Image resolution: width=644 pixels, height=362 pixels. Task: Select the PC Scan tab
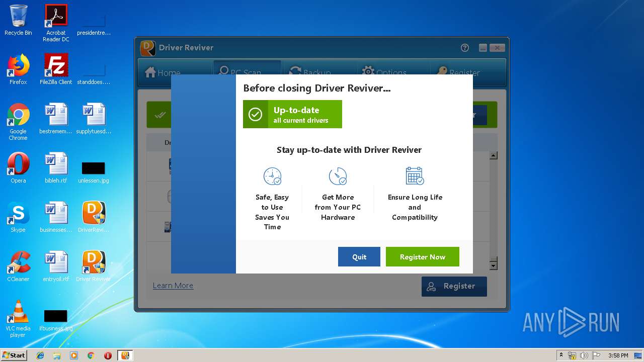coord(247,72)
